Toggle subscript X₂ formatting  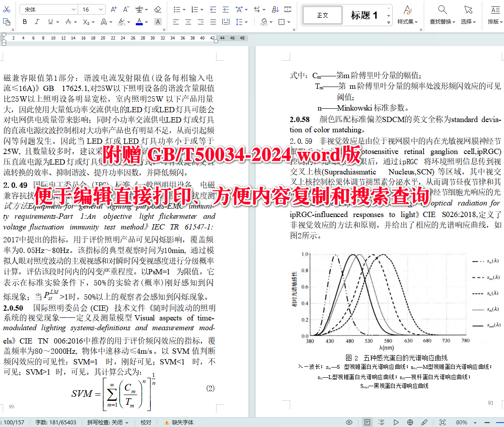pyautogui.click(x=86, y=22)
